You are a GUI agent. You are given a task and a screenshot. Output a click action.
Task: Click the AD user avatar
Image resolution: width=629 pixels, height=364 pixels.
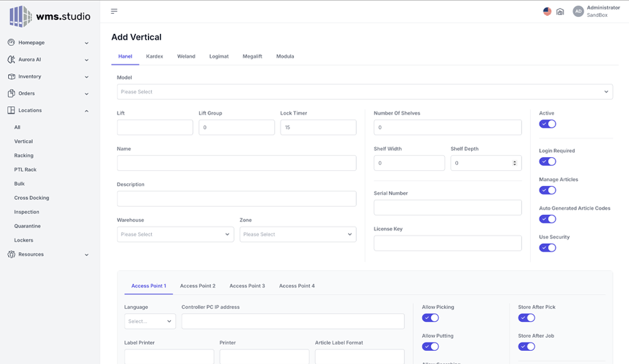point(578,11)
